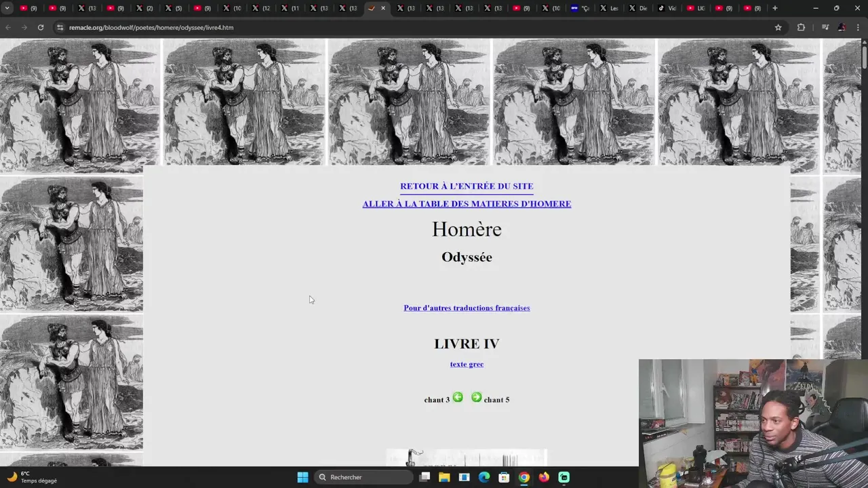The height and width of the screenshot is (488, 868).
Task: Bookmark this page with the star icon
Action: [778, 27]
